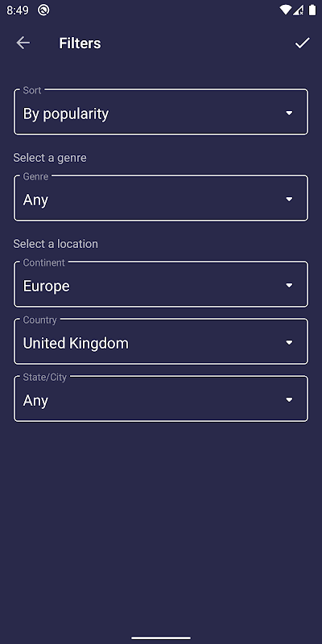Go back using the left arrow icon
Screen dimensions: 322x644
tap(23, 43)
